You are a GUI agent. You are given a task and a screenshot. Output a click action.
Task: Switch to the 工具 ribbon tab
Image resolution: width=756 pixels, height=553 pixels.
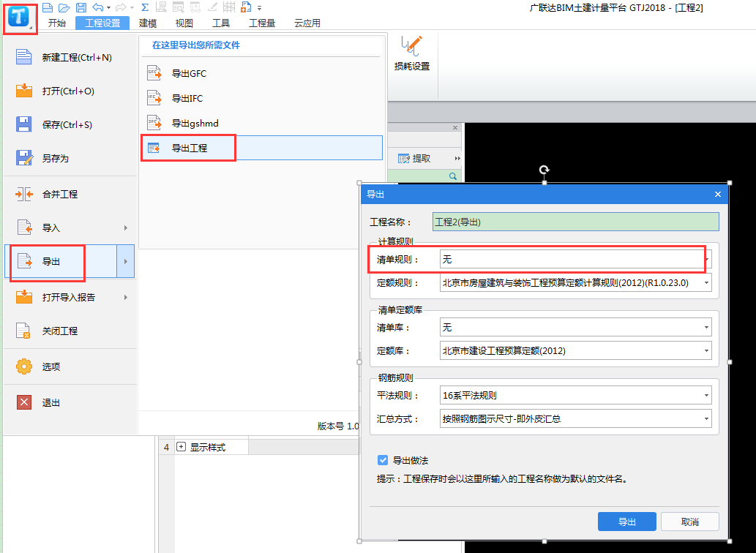(221, 23)
